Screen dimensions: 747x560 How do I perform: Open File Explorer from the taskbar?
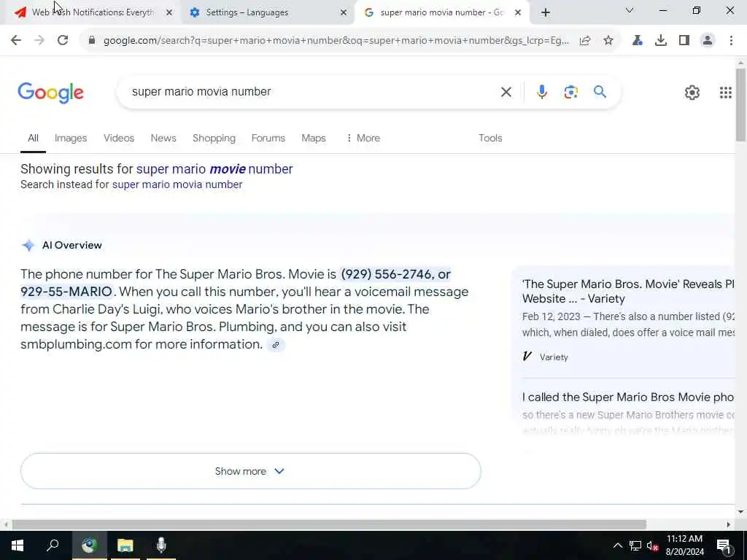(x=125, y=545)
